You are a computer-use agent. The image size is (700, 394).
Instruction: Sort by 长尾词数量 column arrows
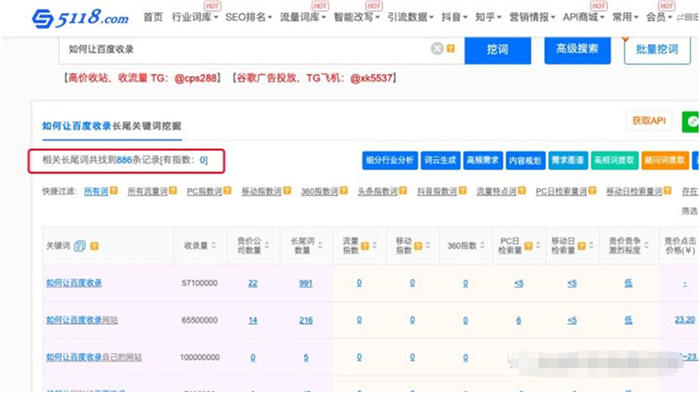pos(320,245)
